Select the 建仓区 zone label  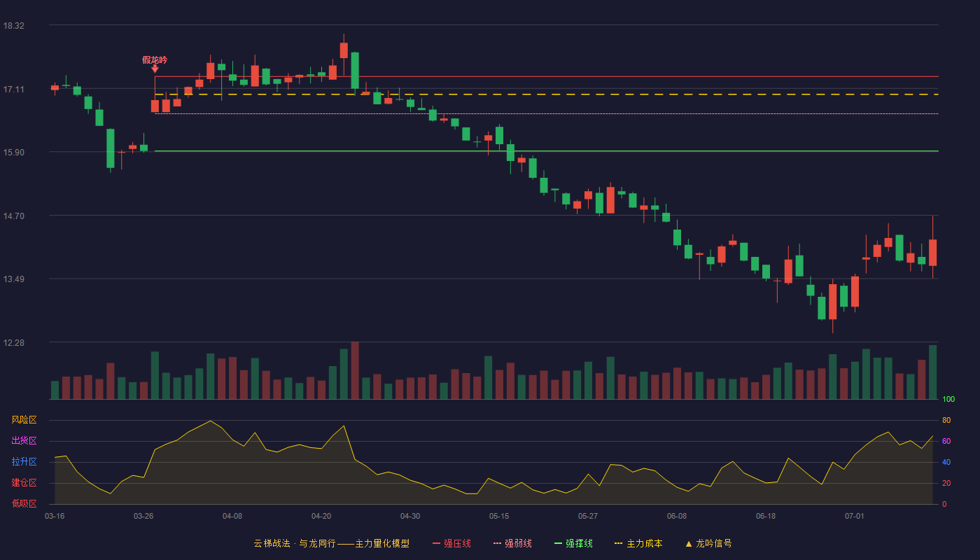click(24, 483)
